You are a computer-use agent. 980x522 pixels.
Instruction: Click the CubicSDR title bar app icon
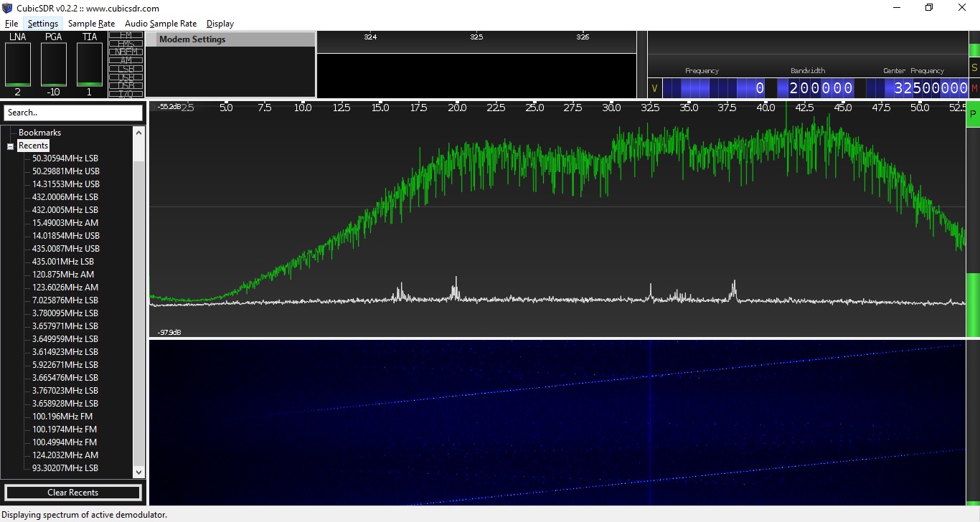tap(8, 8)
